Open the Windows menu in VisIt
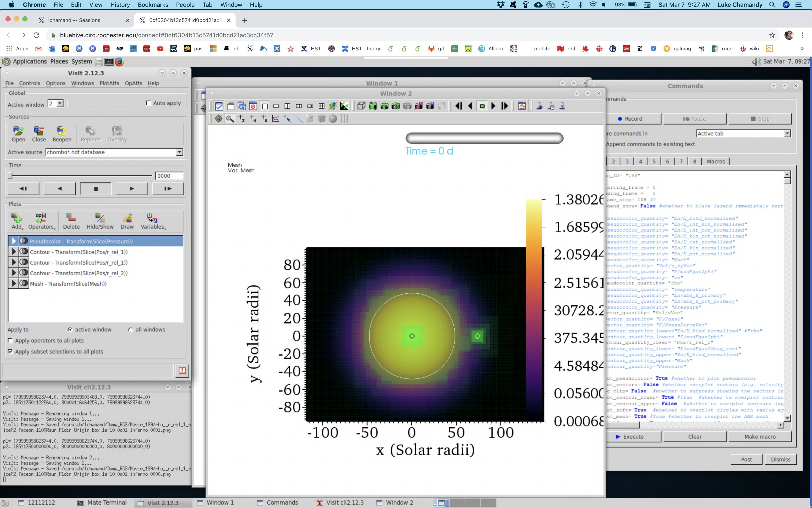The height and width of the screenshot is (508, 812). (82, 83)
